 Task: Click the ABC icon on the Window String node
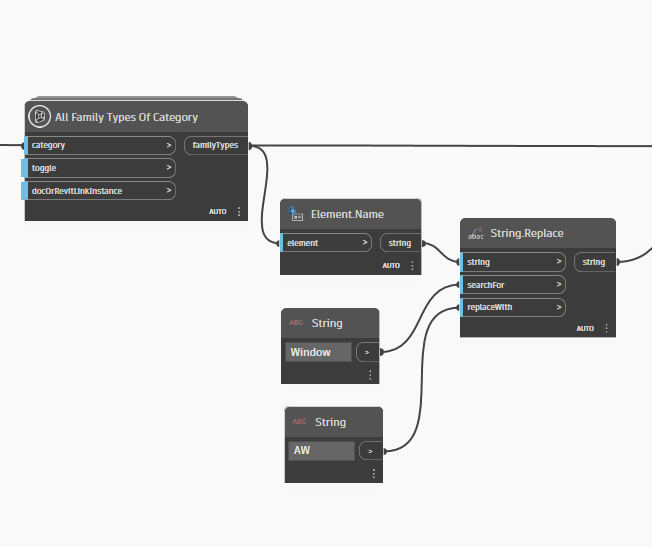[x=296, y=323]
